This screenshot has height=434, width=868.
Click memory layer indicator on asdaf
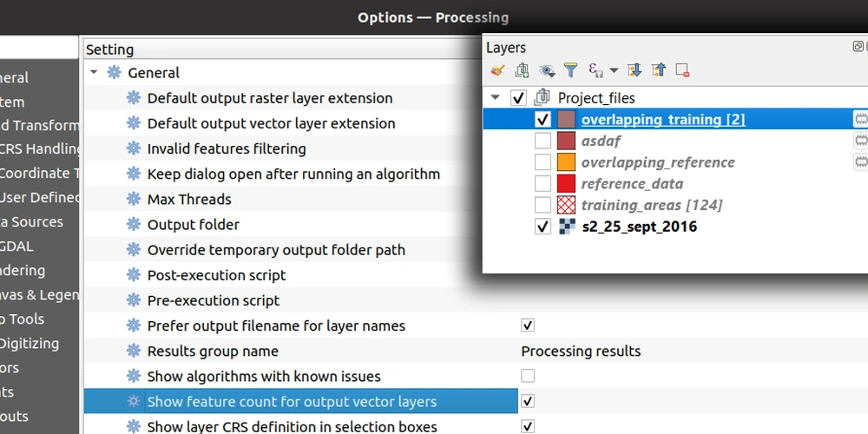click(860, 141)
